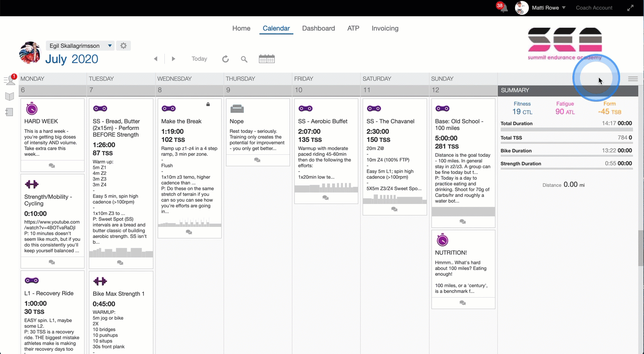This screenshot has height=354, width=644.
Task: Open the date picker calendar icon
Action: coord(267,59)
